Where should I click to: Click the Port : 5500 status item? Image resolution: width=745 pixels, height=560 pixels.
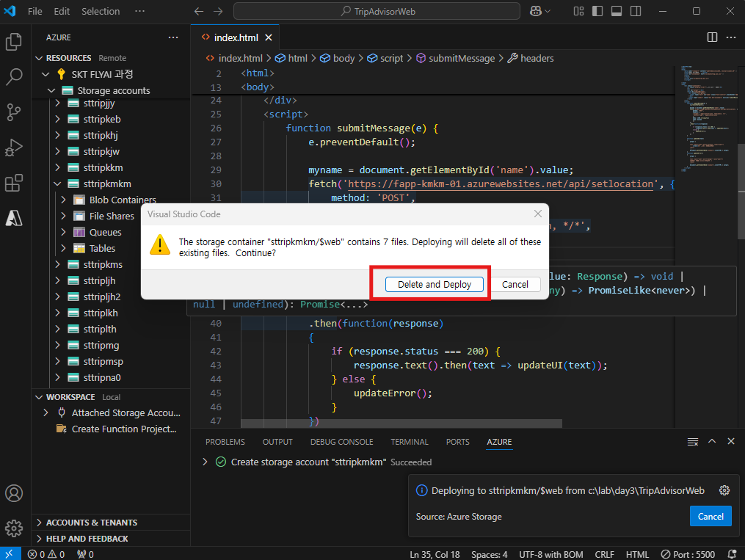point(688,554)
